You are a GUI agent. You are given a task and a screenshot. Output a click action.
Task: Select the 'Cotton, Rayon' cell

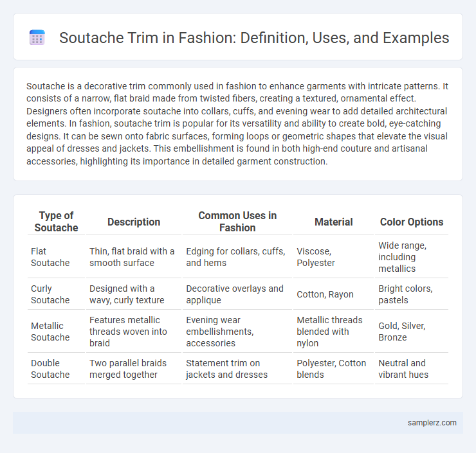[333, 294]
